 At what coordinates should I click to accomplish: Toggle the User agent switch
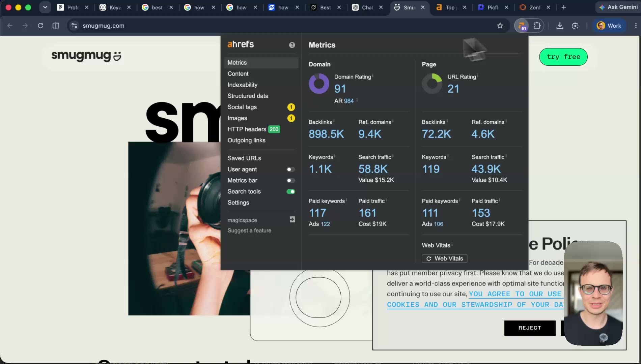290,170
